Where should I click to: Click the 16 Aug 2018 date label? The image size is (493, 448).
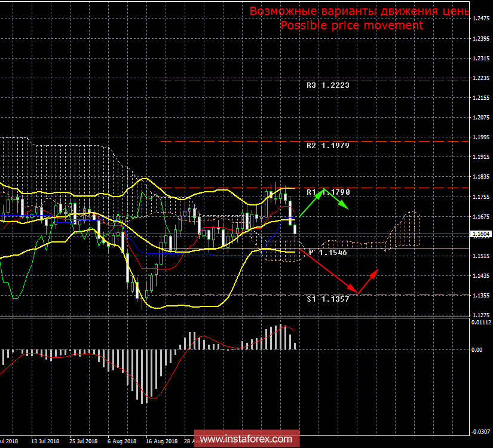click(161, 441)
